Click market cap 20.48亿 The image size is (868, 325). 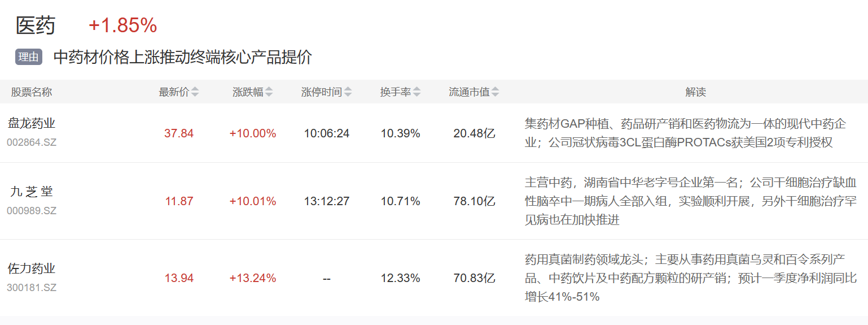[x=474, y=133]
